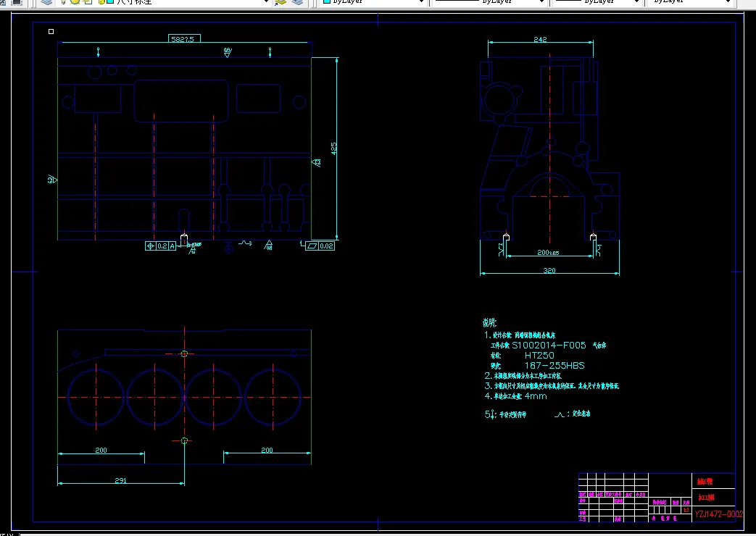
Task: Select the first cylinder bore circle on left
Action: point(96,397)
